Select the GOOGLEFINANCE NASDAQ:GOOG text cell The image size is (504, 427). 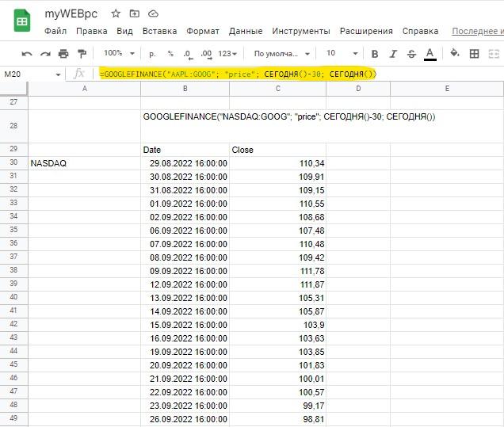[x=289, y=116]
